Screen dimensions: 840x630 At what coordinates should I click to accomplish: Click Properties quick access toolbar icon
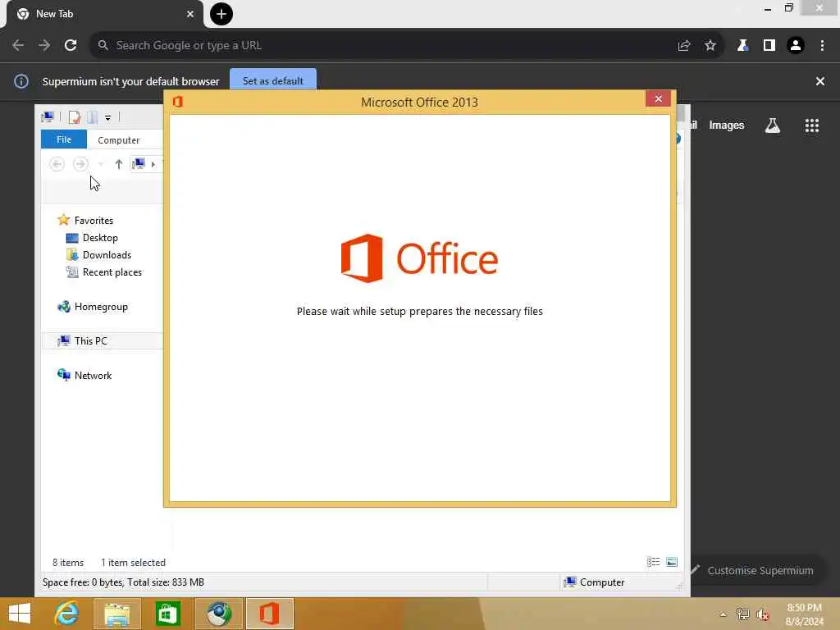75,116
